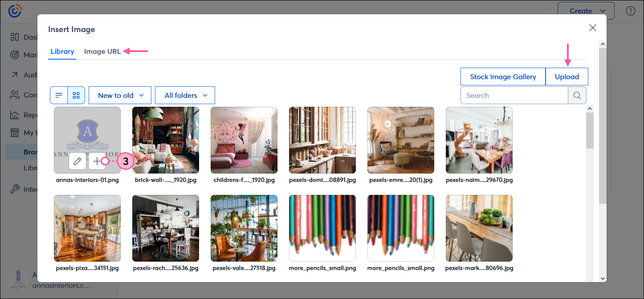Click the Audience arrow sidebar icon
The height and width of the screenshot is (299, 644).
(x=15, y=75)
